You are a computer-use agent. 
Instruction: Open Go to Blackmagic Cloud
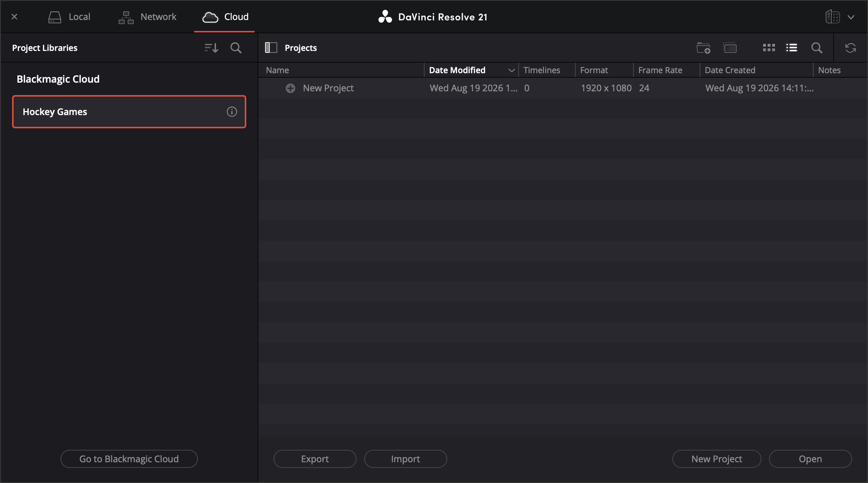click(129, 459)
